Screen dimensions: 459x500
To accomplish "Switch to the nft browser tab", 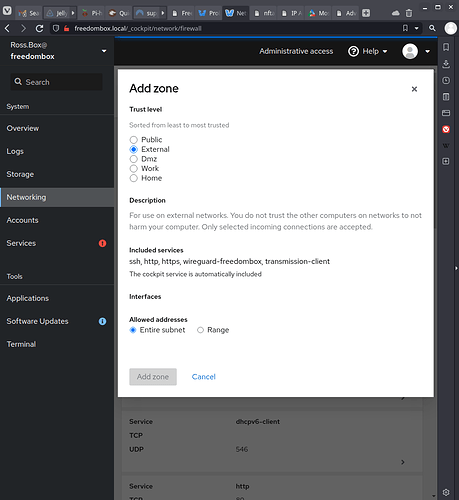I will point(264,13).
